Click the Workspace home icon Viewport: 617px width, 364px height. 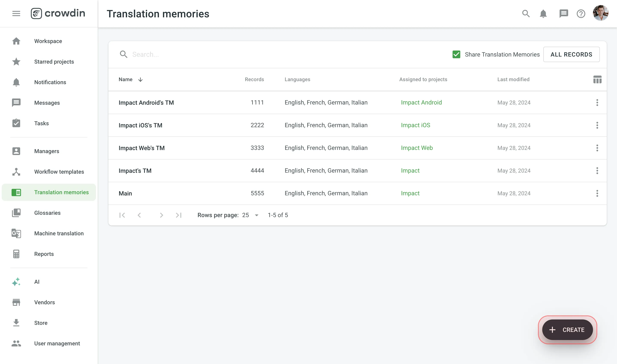tap(16, 41)
